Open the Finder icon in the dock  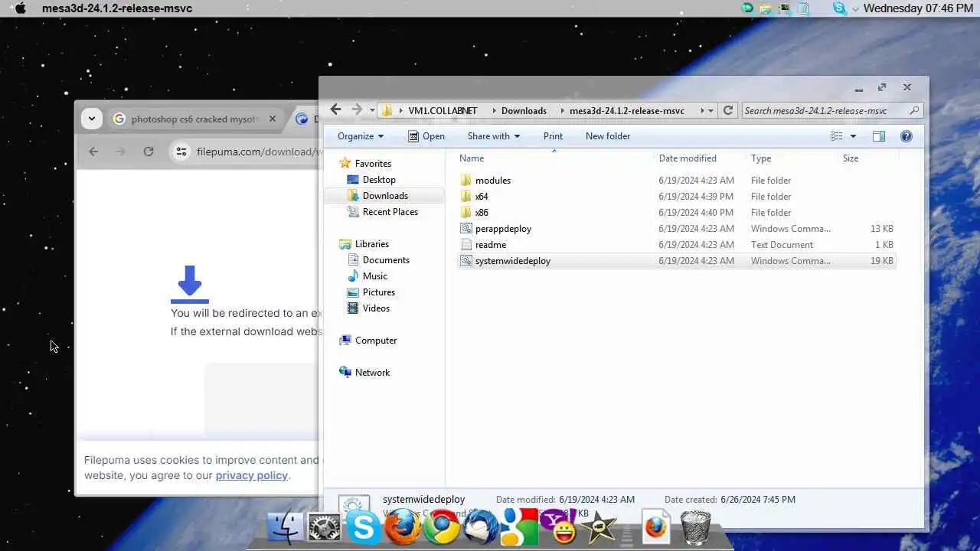pos(285,527)
